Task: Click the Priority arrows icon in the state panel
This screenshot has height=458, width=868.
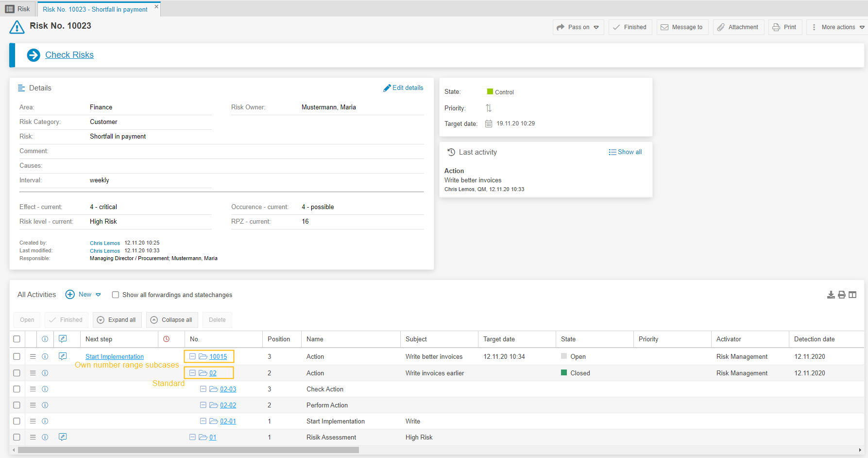Action: click(x=489, y=108)
